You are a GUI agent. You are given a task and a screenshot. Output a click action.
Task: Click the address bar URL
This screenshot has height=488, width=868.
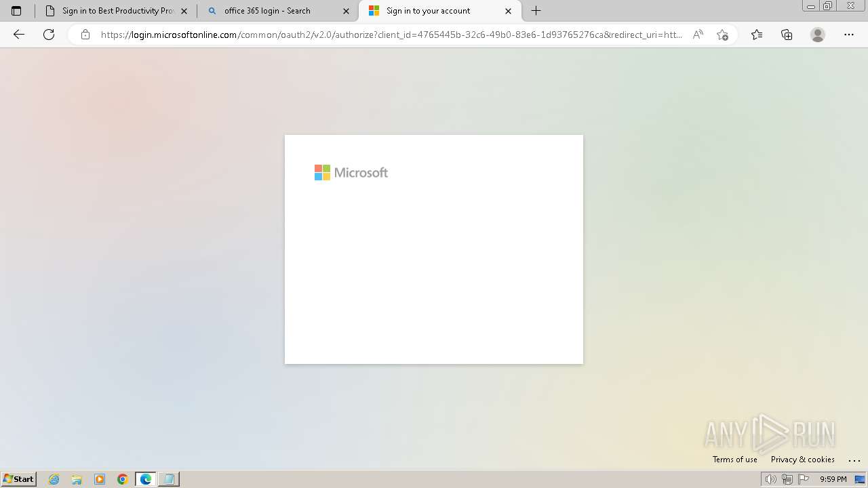[392, 35]
